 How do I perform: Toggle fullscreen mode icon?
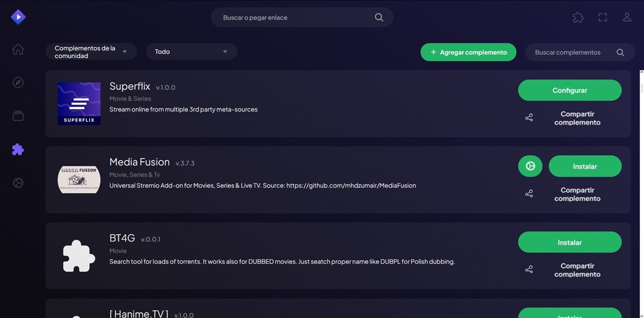click(x=603, y=17)
